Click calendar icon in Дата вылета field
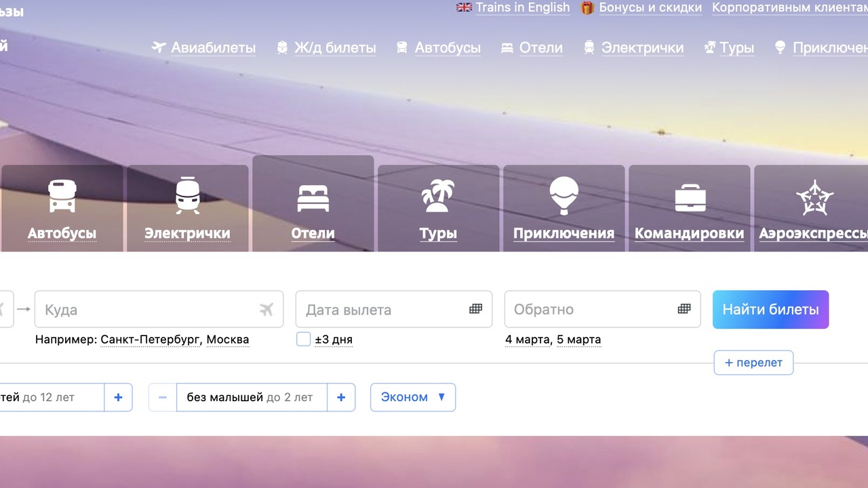This screenshot has width=868, height=488. pos(475,309)
